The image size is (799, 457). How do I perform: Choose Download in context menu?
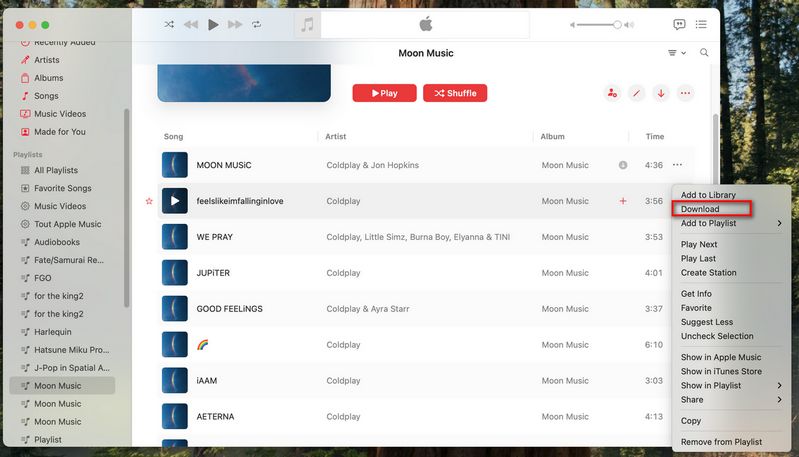click(x=700, y=209)
